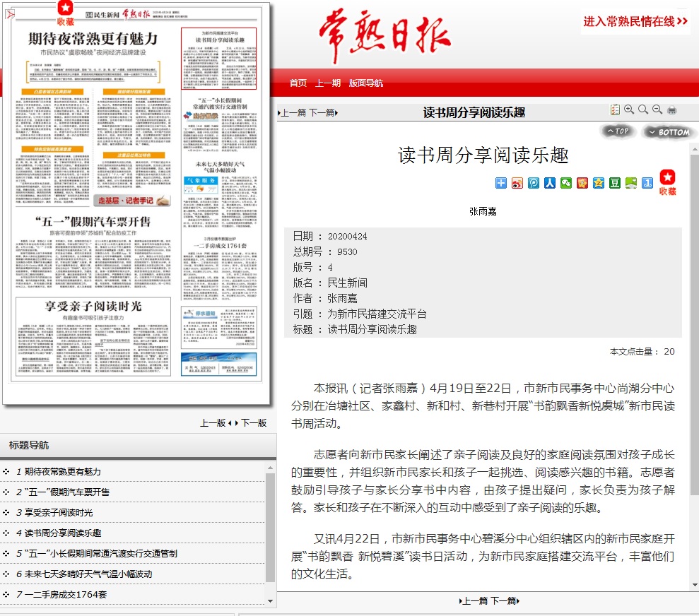Click the article vertical scrollbar thumb

click(x=695, y=325)
